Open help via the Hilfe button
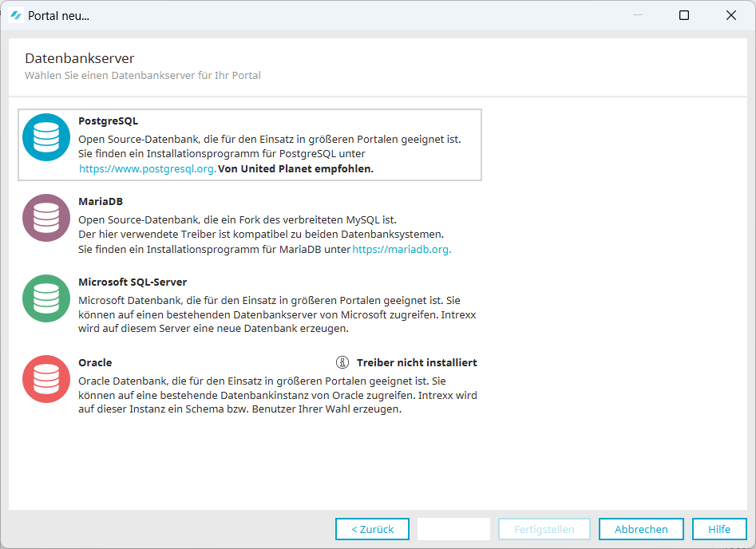The height and width of the screenshot is (549, 756). (718, 529)
